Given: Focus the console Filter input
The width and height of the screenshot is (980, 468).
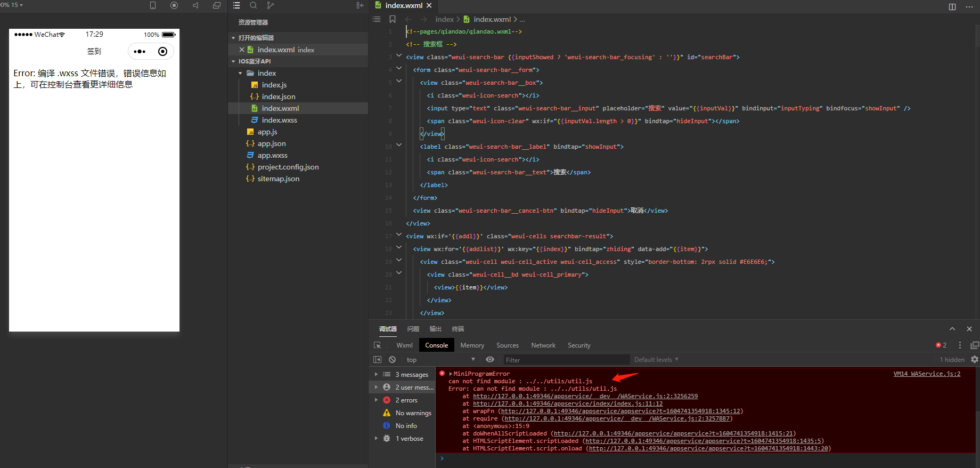Looking at the screenshot, I should tap(566, 360).
